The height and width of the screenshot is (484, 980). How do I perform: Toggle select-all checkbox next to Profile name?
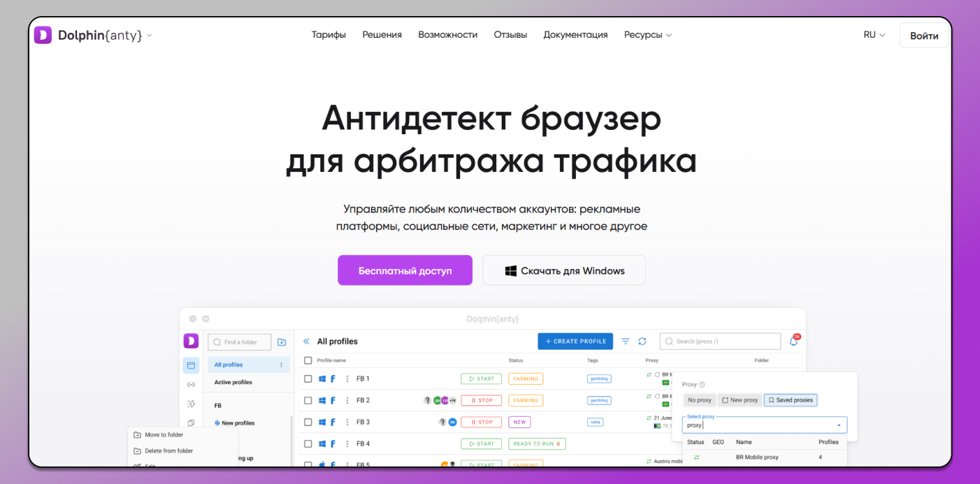[308, 360]
